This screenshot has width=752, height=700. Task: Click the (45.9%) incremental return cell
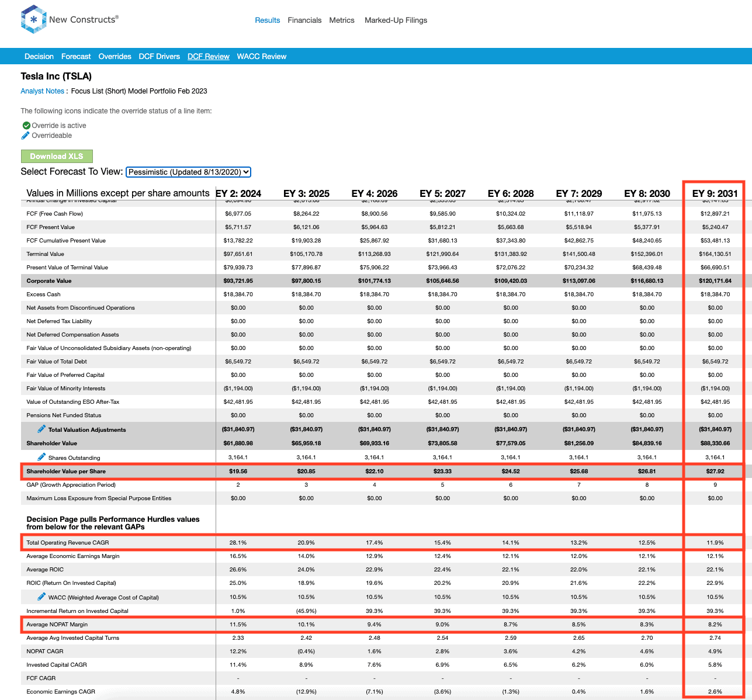pos(306,611)
